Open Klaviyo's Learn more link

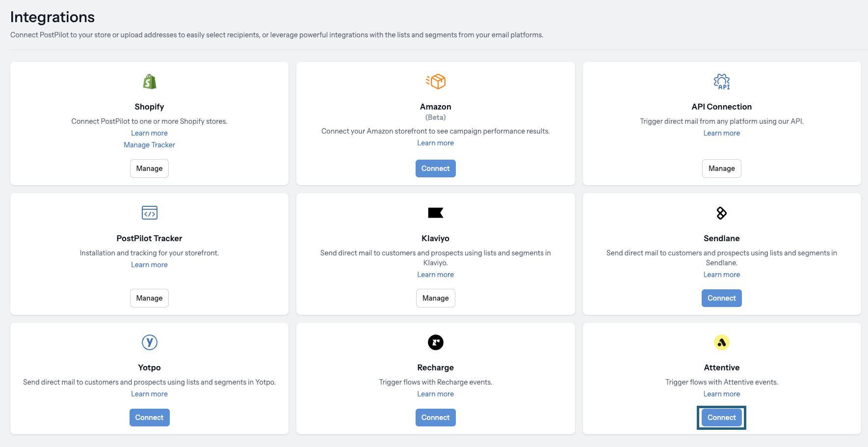coord(436,275)
